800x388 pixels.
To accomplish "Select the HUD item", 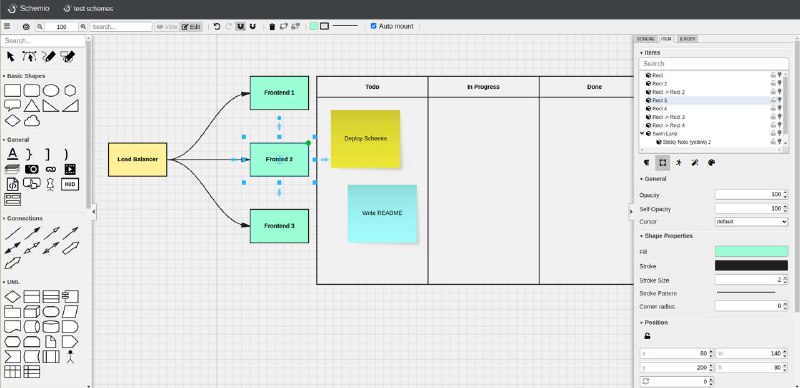I will (x=70, y=184).
